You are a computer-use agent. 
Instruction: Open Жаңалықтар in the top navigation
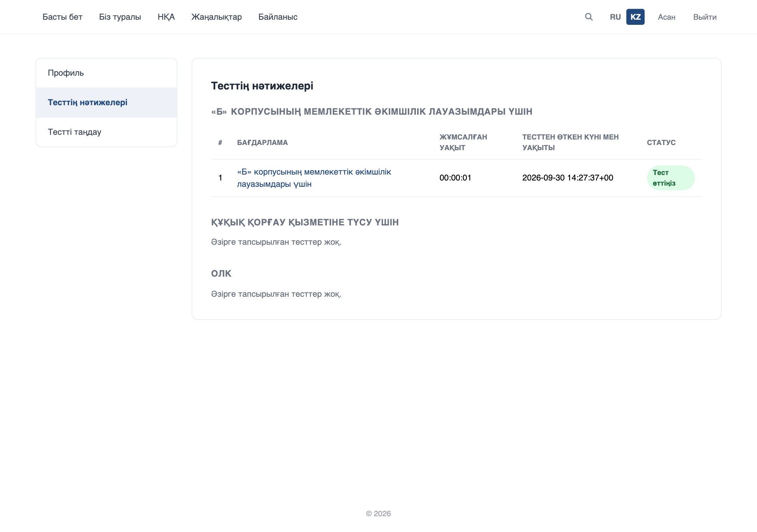216,17
